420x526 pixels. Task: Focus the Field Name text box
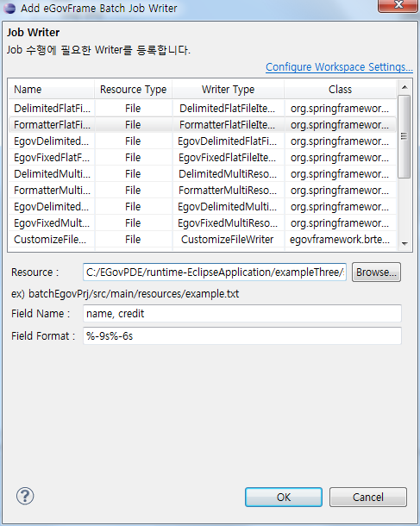(241, 314)
